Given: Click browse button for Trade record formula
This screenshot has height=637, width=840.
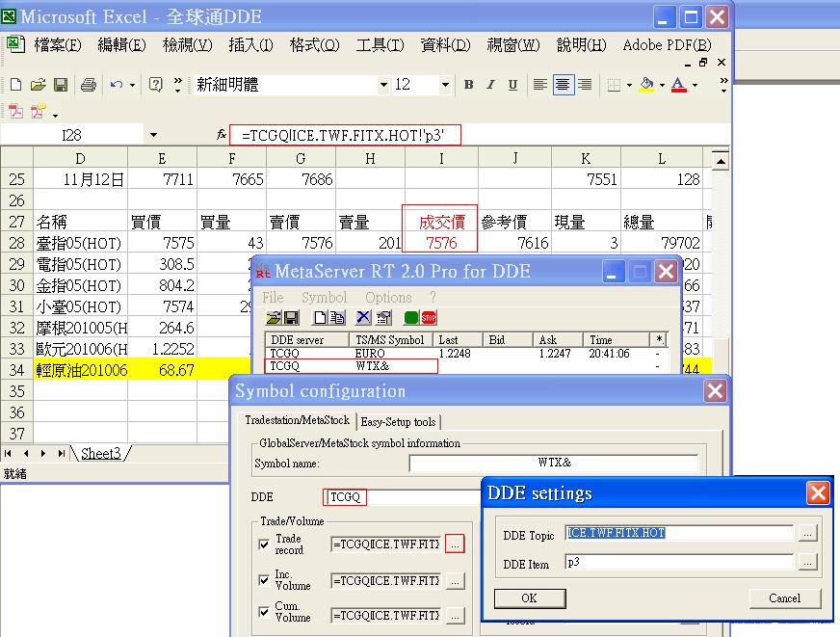Looking at the screenshot, I should pyautogui.click(x=455, y=544).
